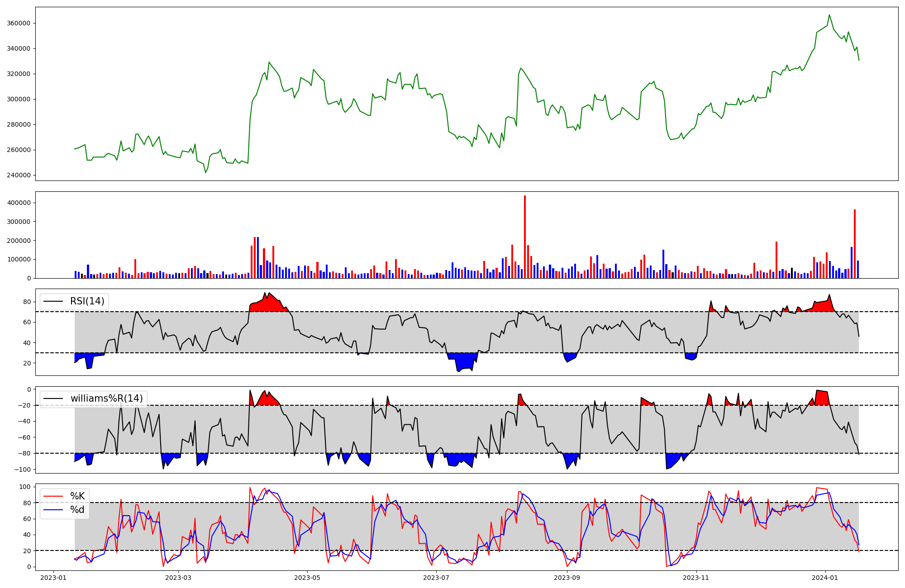
Task: Click the 2023-11 x-axis date label
Action: tap(696, 578)
